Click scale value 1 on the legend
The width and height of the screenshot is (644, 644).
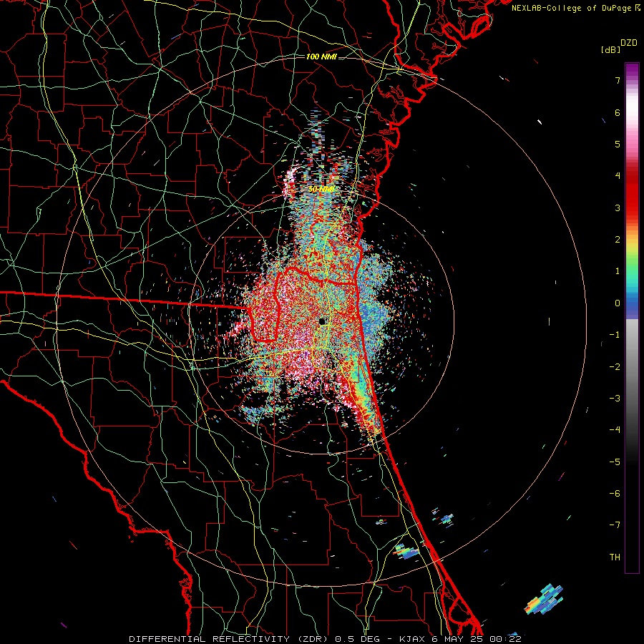tap(618, 271)
